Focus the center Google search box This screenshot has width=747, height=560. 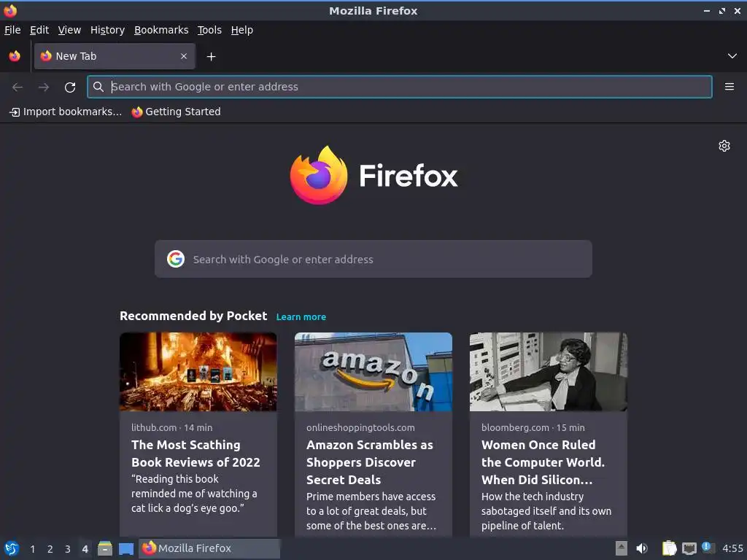pyautogui.click(x=373, y=259)
